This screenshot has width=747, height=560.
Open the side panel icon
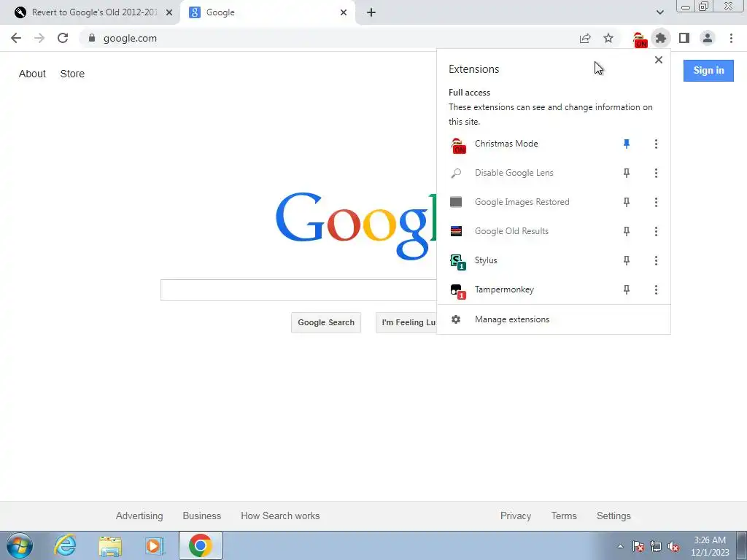pyautogui.click(x=684, y=38)
